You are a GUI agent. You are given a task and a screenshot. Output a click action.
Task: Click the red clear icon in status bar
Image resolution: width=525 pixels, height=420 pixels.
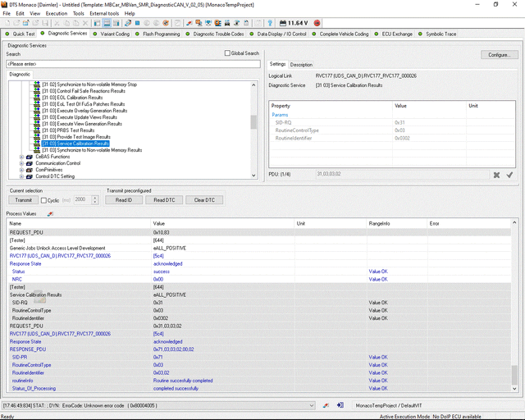tap(326, 405)
